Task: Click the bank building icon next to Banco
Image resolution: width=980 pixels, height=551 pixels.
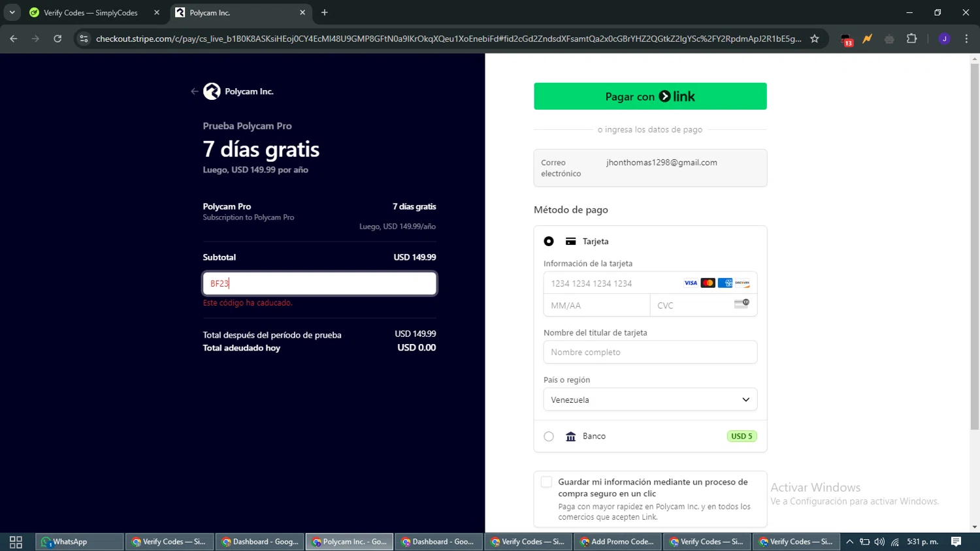Action: (570, 436)
